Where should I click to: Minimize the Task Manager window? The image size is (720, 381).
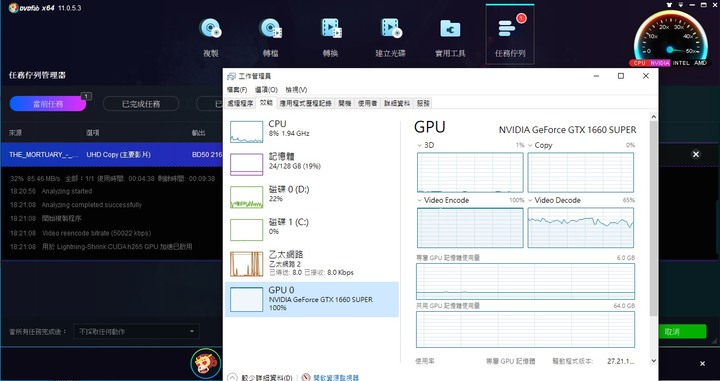point(596,76)
